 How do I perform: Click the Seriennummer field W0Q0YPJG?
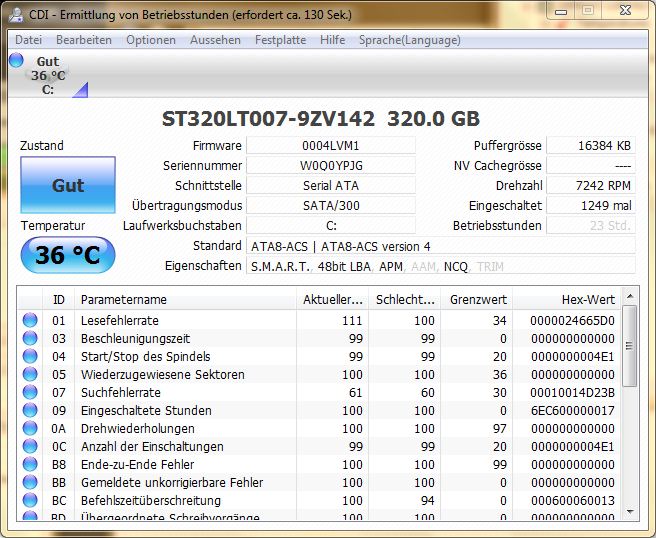(x=331, y=166)
